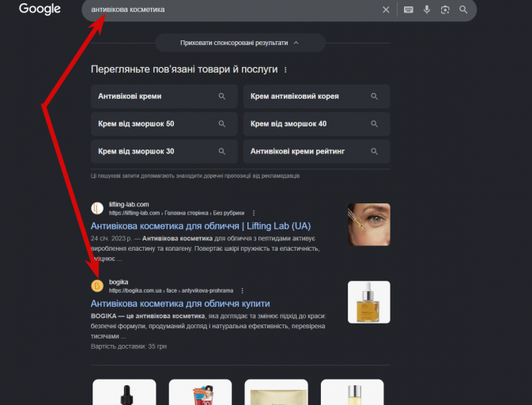The width and height of the screenshot is (532, 405).
Task: Open Антивікова косметика для обличчя Lifting Lab link
Action: point(201,226)
